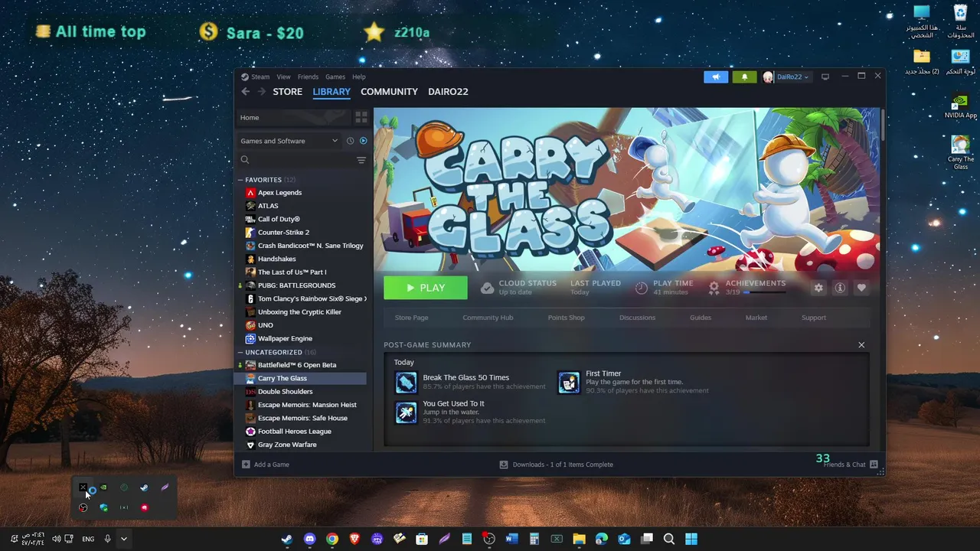Switch to the COMMUNITY tab
The height and width of the screenshot is (551, 980).
point(389,92)
